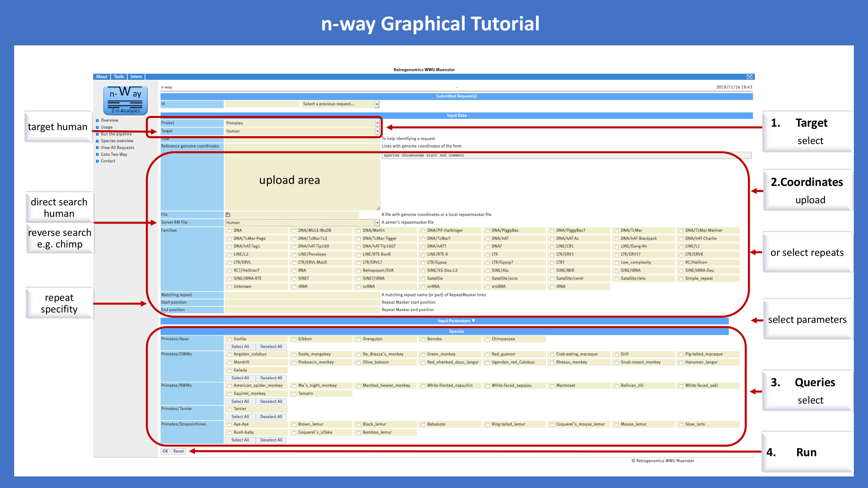The height and width of the screenshot is (488, 868).
Task: Check the Orangutan species checkbox
Action: (x=359, y=340)
